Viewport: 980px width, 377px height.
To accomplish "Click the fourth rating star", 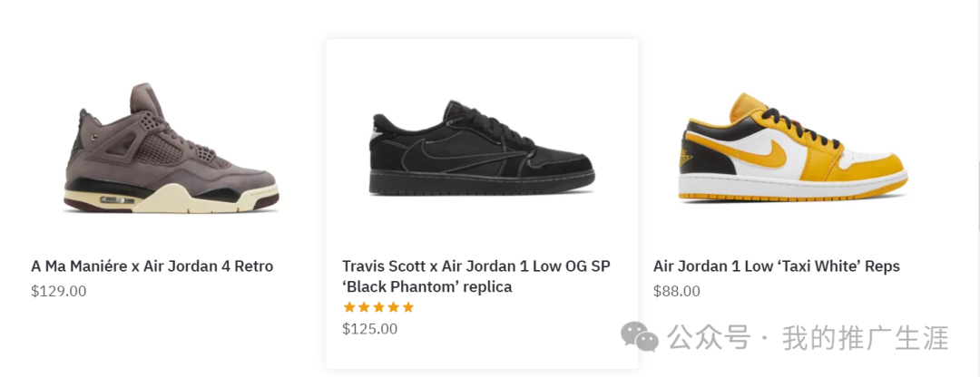I will point(393,307).
